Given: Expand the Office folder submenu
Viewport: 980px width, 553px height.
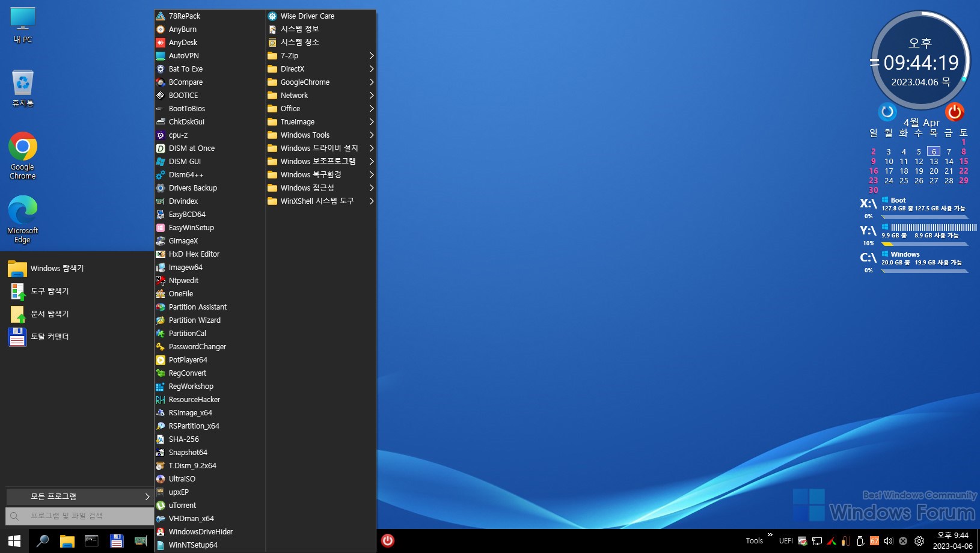Looking at the screenshot, I should [x=321, y=109].
